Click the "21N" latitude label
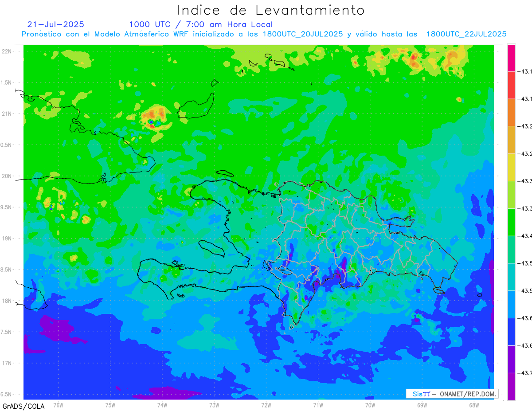 (7, 114)
